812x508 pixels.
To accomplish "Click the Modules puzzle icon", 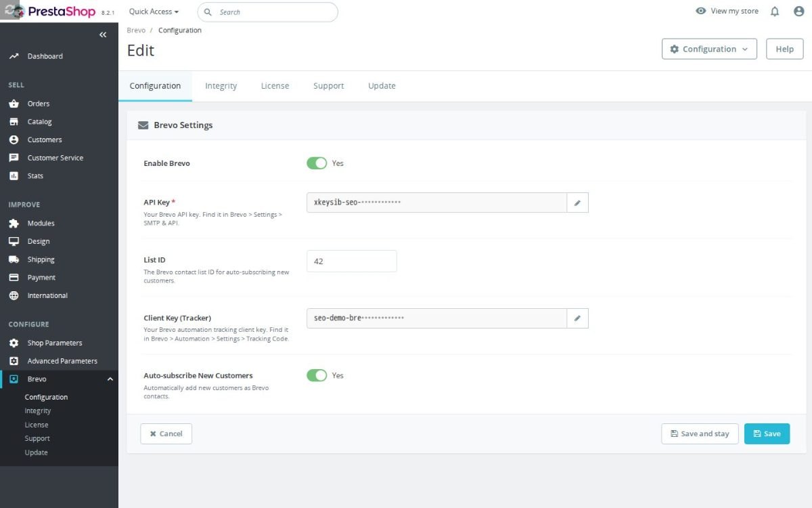I will coord(14,223).
